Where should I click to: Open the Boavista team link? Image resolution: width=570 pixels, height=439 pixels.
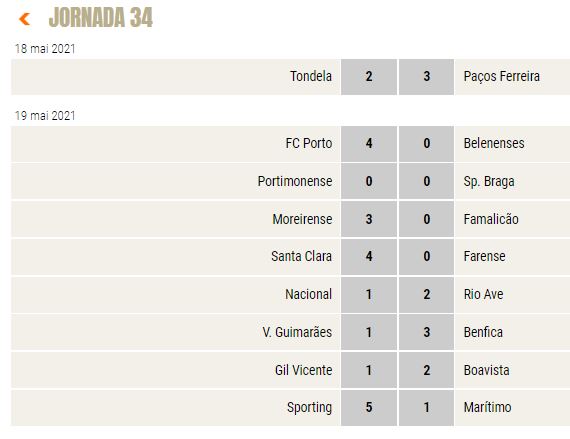(486, 370)
